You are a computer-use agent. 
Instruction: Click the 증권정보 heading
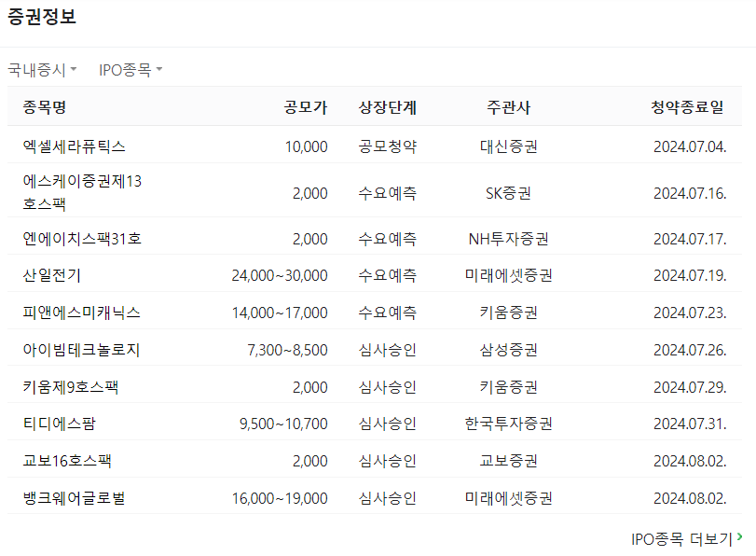point(42,17)
